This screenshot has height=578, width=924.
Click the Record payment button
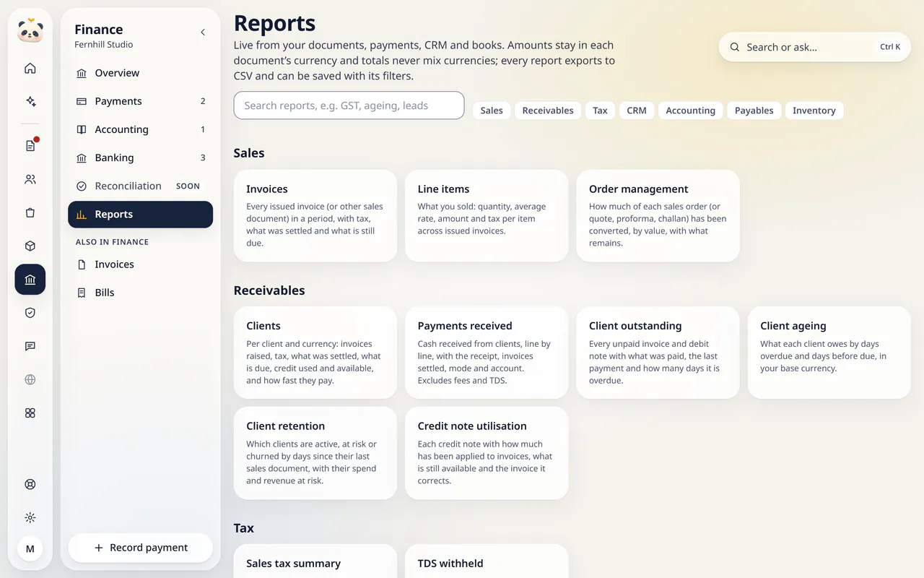pyautogui.click(x=141, y=548)
